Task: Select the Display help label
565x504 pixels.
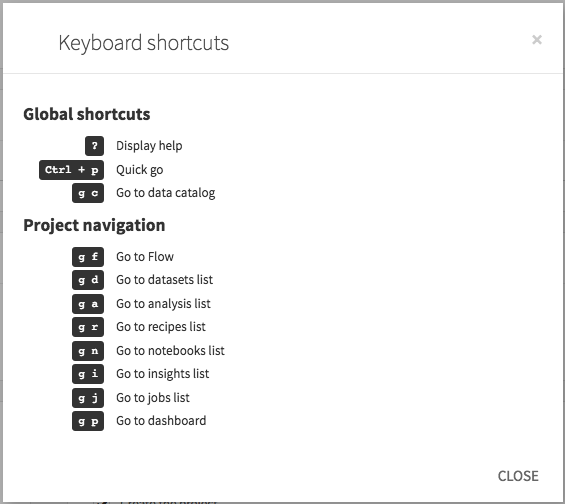Action: tap(149, 146)
